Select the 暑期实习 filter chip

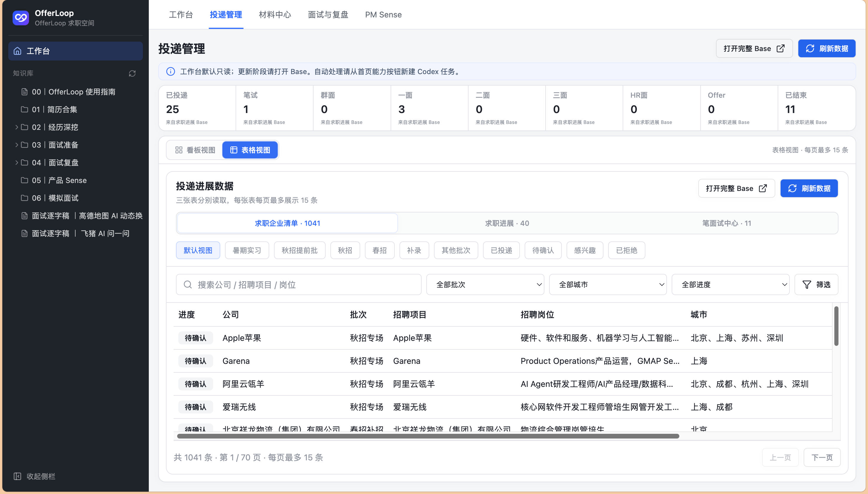(247, 250)
